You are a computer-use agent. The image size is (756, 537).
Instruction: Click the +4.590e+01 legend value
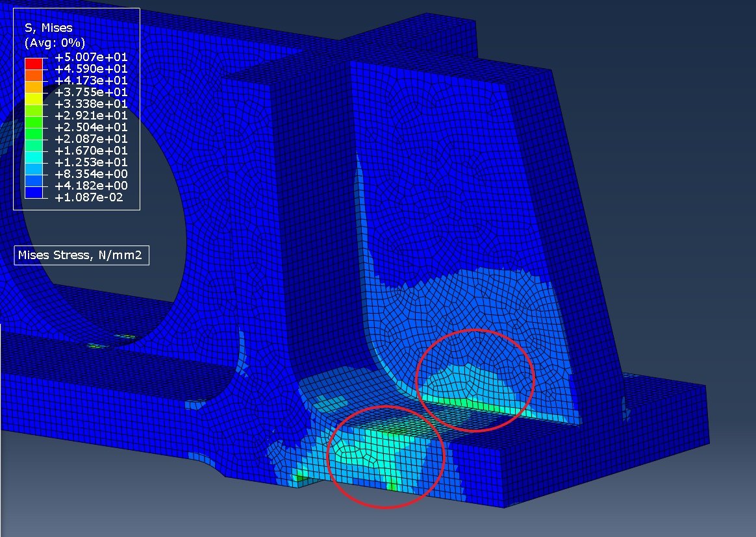coord(90,69)
